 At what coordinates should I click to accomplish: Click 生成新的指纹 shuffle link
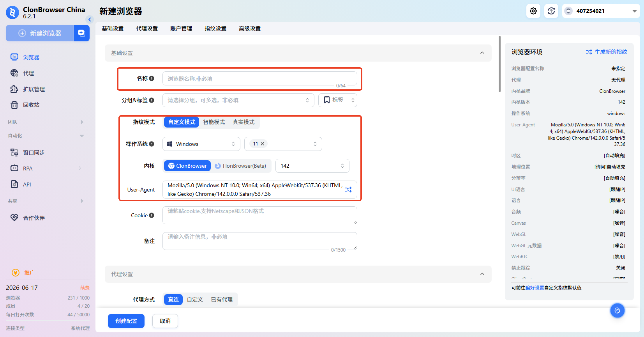point(607,52)
